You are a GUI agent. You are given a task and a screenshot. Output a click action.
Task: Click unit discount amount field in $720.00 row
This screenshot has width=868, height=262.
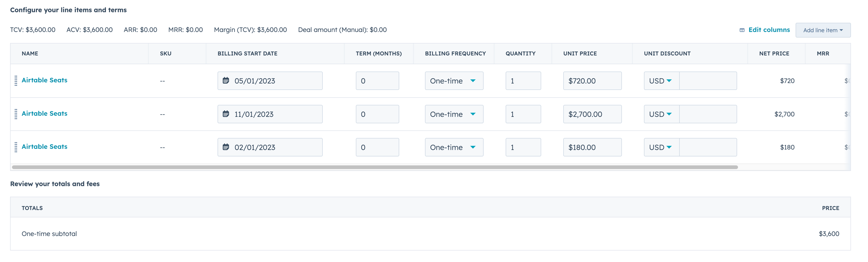pyautogui.click(x=708, y=81)
